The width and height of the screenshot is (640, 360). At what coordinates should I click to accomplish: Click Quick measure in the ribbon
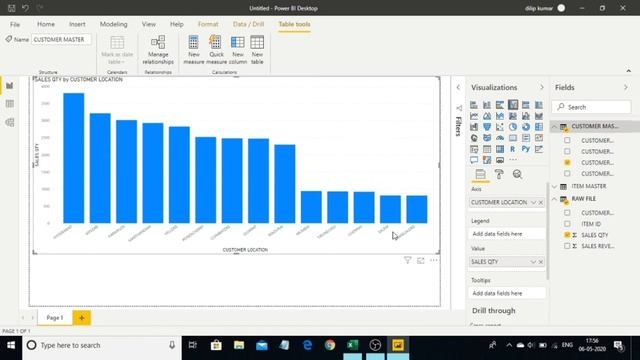(x=216, y=50)
